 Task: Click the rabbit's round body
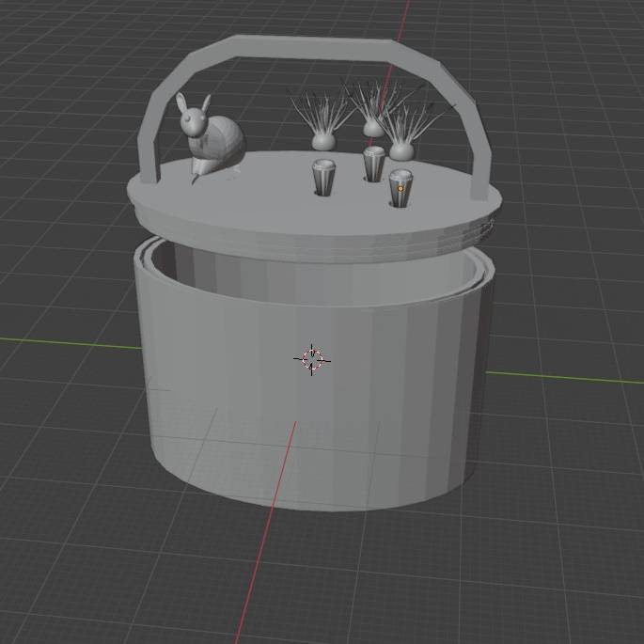point(224,140)
